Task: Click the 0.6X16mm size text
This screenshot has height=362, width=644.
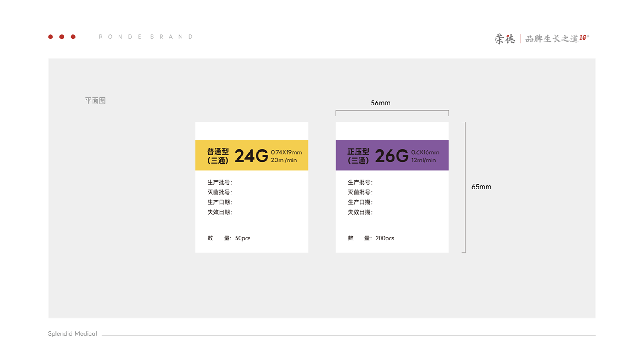Action: tap(425, 152)
